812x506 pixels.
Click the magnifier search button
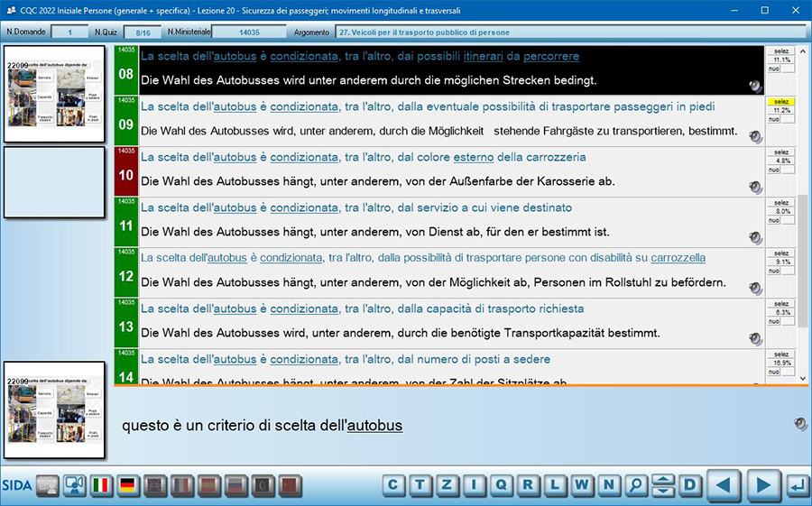click(x=637, y=485)
